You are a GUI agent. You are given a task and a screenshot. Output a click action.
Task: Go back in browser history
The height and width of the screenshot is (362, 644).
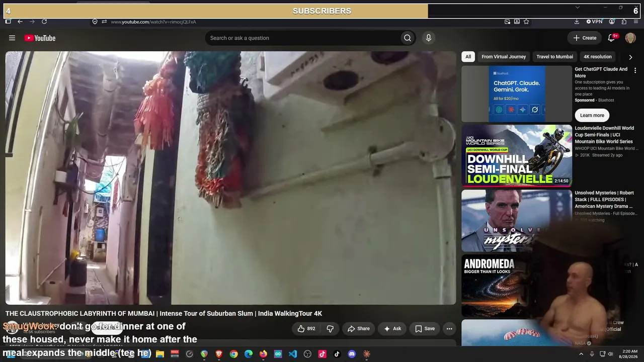[x=20, y=22]
